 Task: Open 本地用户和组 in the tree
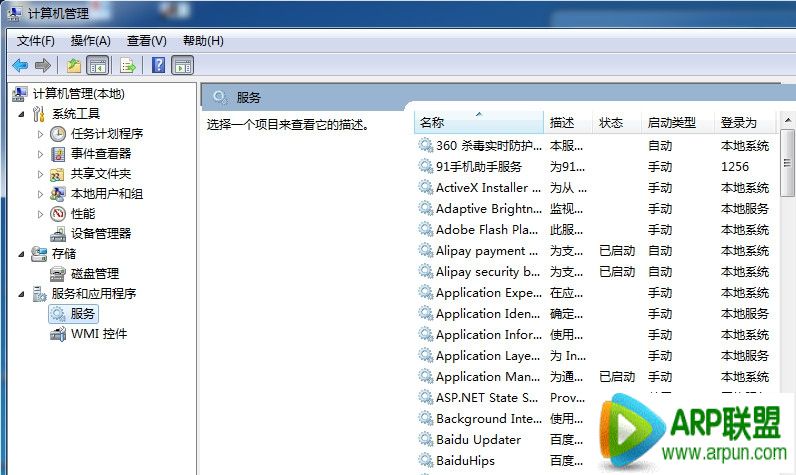(107, 194)
